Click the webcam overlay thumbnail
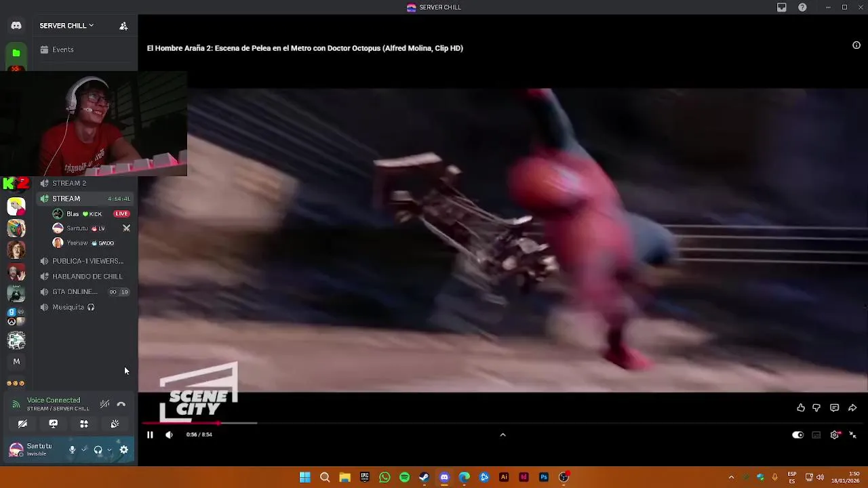Viewport: 868px width, 488px height. click(94, 123)
